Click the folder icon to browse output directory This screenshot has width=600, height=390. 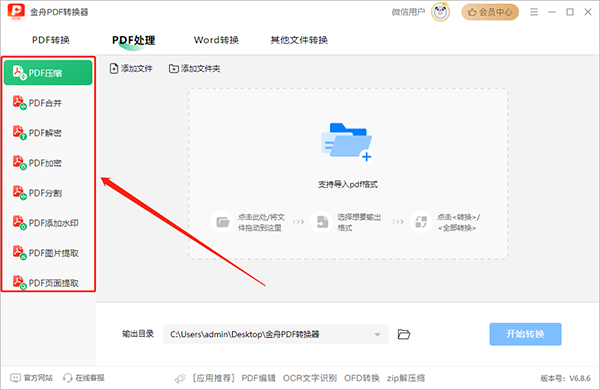point(404,334)
